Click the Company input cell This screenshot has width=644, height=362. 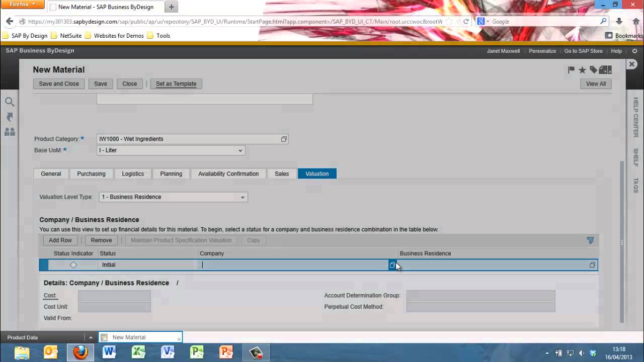click(294, 265)
